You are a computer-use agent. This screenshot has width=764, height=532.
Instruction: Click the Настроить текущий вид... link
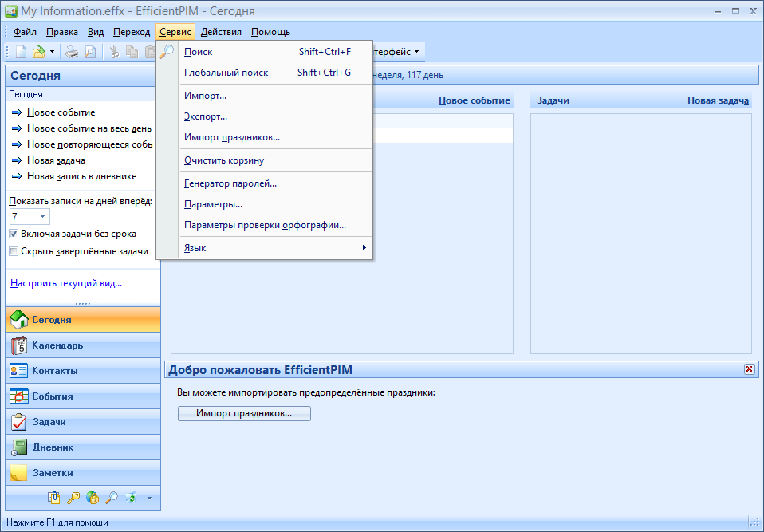click(66, 283)
